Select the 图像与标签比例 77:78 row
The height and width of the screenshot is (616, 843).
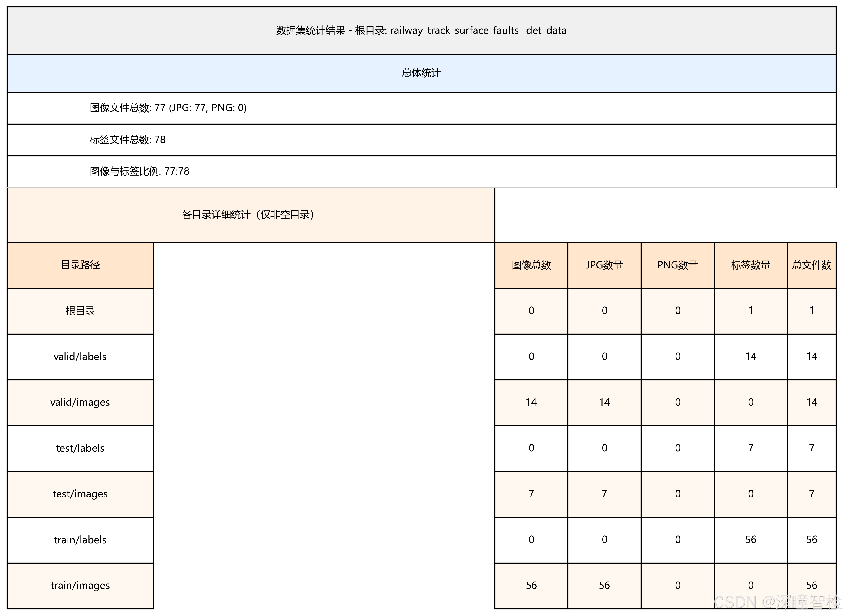[x=140, y=171]
